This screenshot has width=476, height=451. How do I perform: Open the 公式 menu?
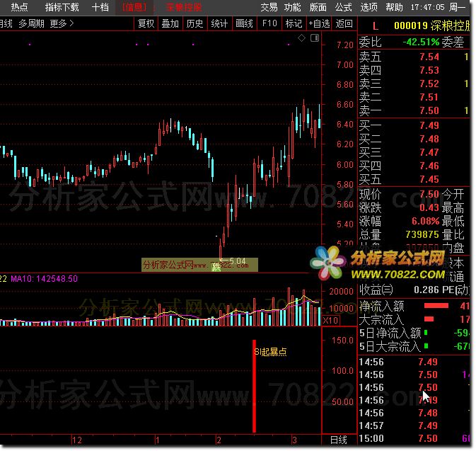[343, 7]
